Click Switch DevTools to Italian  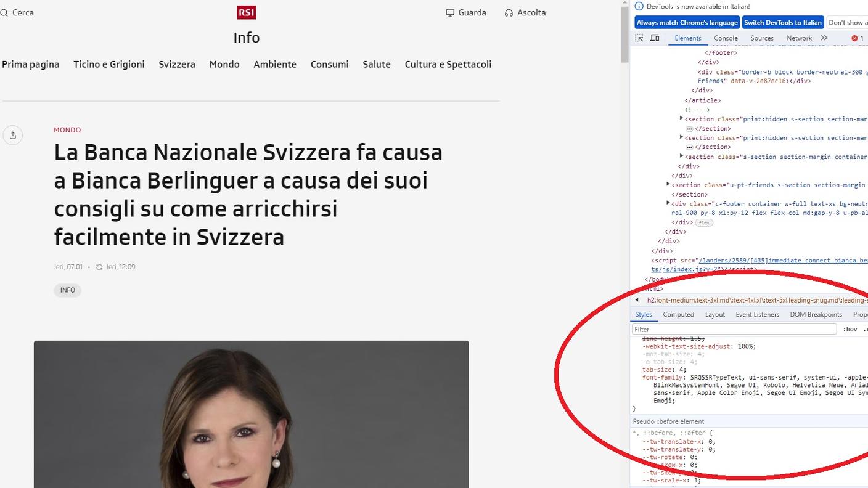coord(783,23)
